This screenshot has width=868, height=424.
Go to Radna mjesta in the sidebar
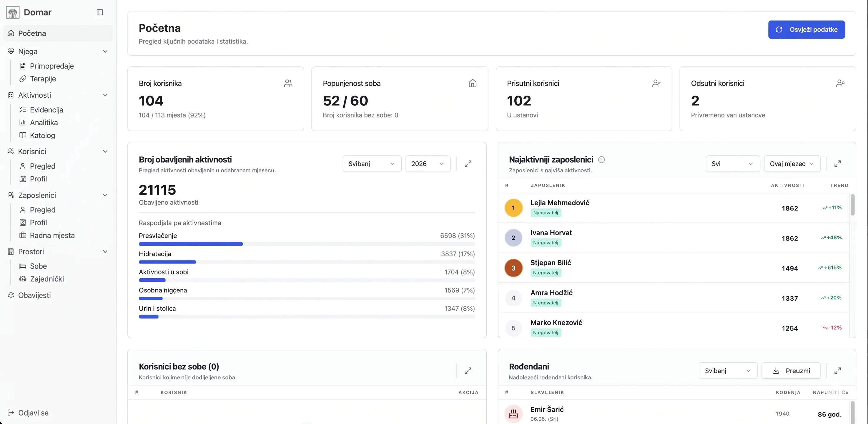pos(52,236)
